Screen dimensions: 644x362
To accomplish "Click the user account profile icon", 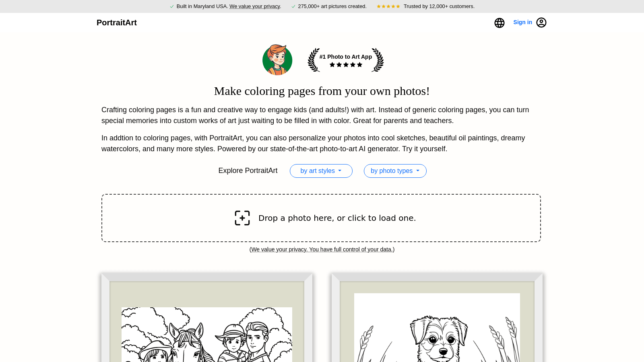I will click(x=541, y=23).
